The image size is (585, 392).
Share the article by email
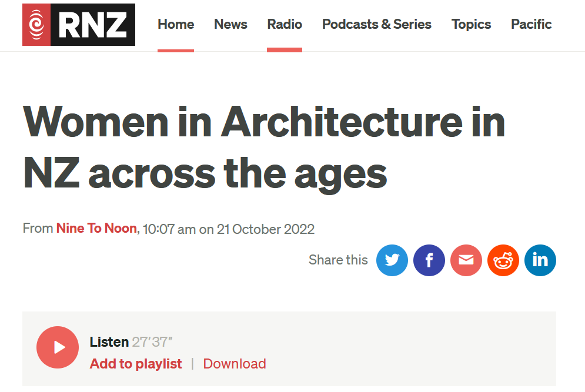(x=466, y=260)
